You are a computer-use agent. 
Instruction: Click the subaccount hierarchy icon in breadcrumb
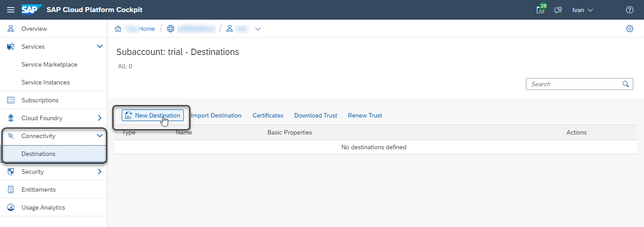229,29
